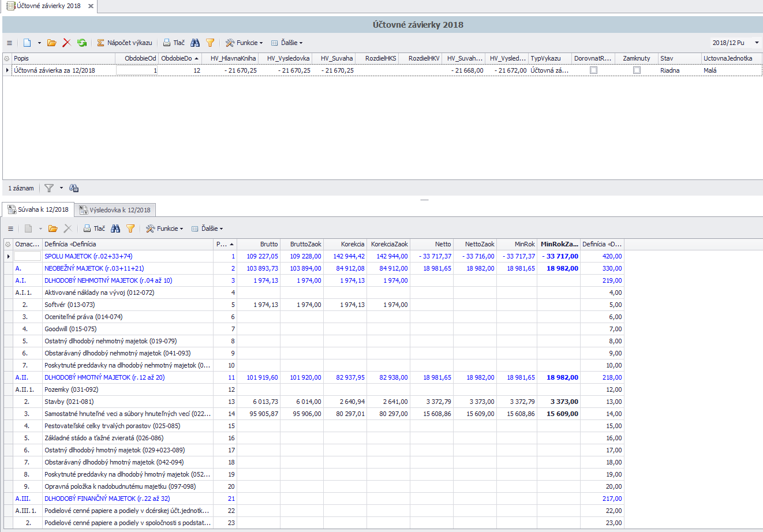Screen dimensions: 763x532
Task: Click the grey filter funnel beside '1 záznam'
Action: tap(49, 188)
